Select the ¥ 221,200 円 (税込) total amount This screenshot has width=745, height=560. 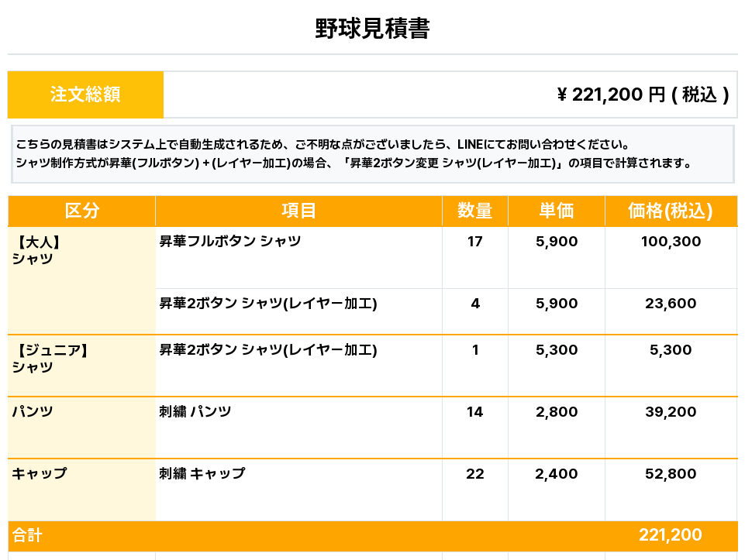pyautogui.click(x=643, y=94)
